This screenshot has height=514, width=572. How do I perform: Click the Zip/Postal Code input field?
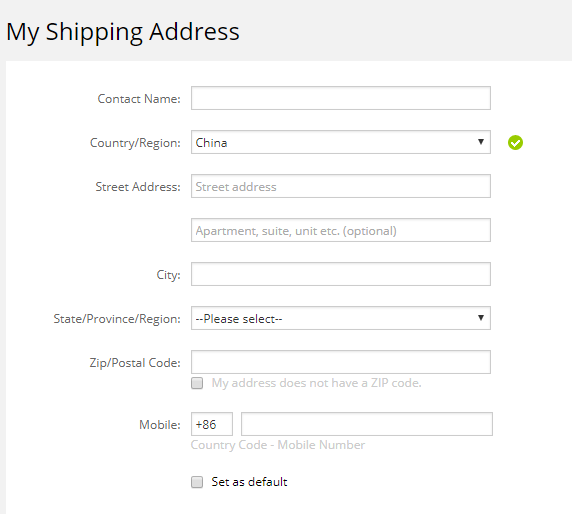341,362
